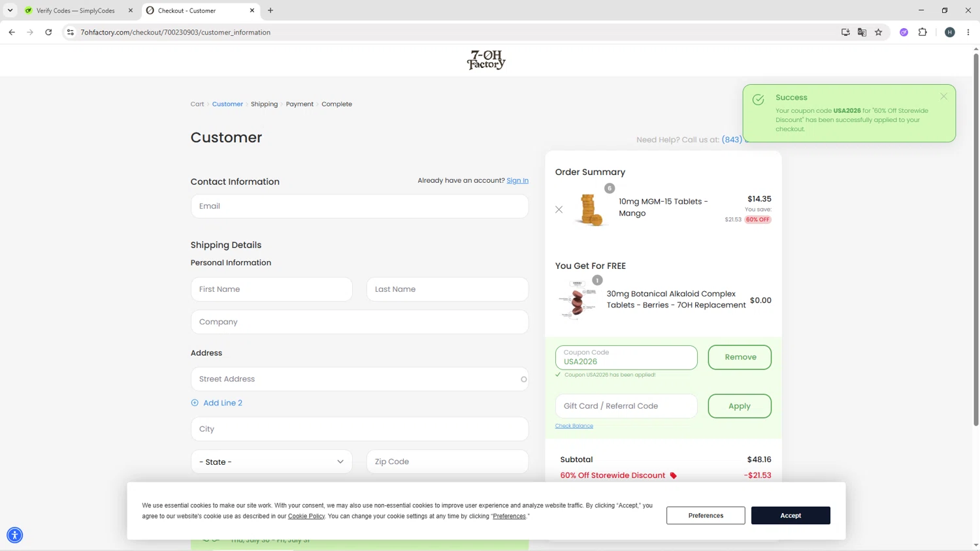Go to Cart breadcrumb step
Viewport: 980px width, 551px height.
[197, 104]
